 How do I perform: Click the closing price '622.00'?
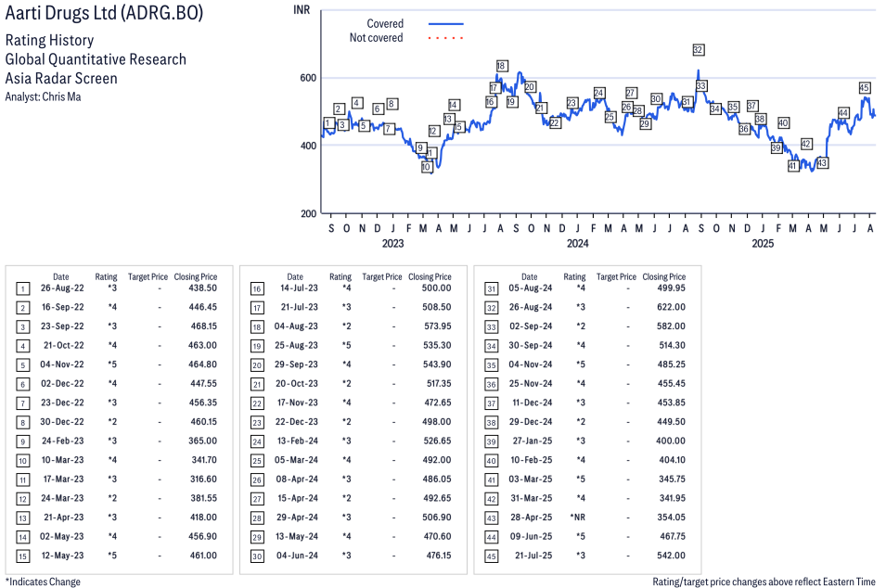coord(672,307)
